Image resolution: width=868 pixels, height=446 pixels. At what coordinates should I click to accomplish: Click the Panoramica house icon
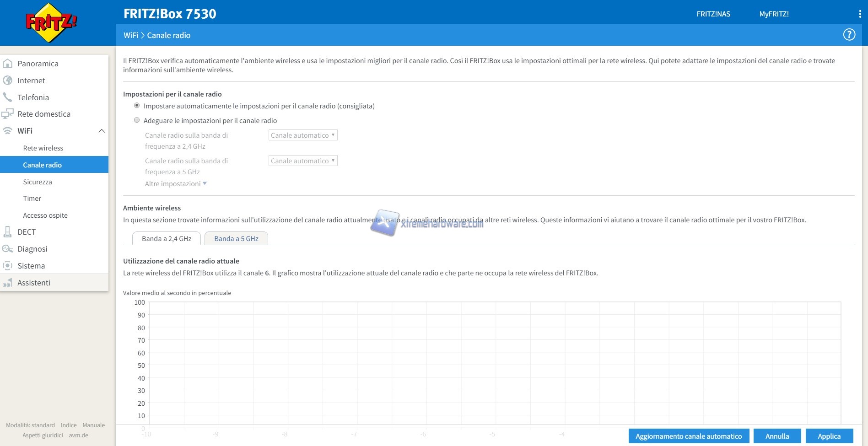pos(7,64)
